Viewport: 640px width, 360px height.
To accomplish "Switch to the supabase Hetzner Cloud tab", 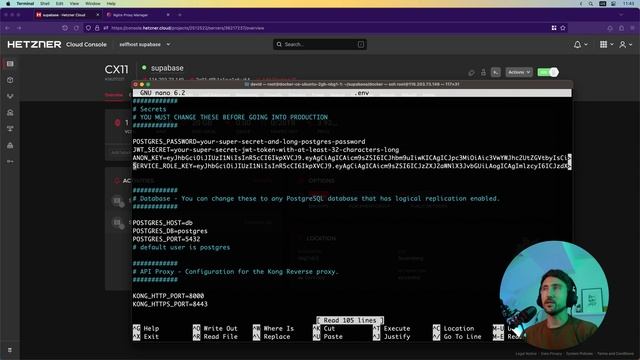I will point(67,15).
